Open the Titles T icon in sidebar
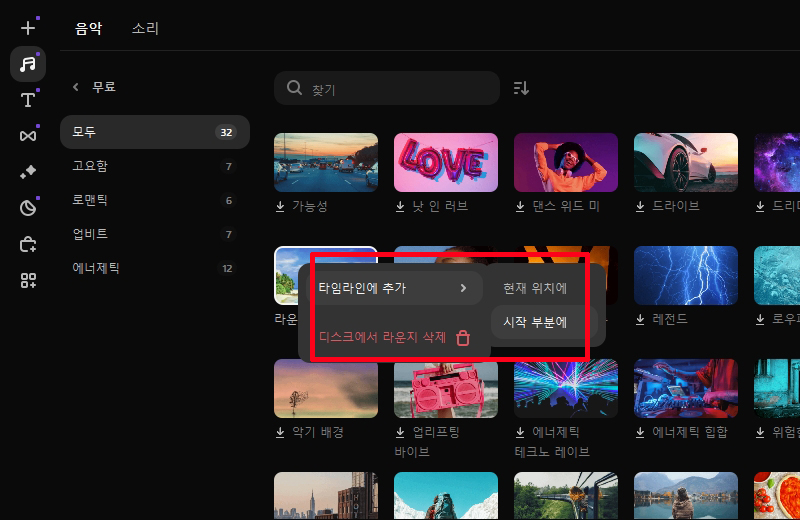Image resolution: width=800 pixels, height=520 pixels. (x=28, y=100)
